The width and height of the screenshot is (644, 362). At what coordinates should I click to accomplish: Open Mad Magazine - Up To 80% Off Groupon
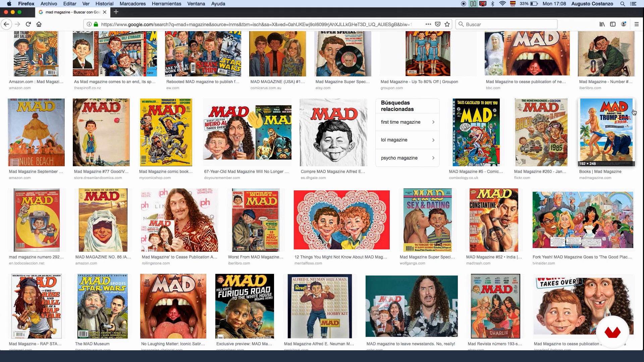pyautogui.click(x=419, y=82)
